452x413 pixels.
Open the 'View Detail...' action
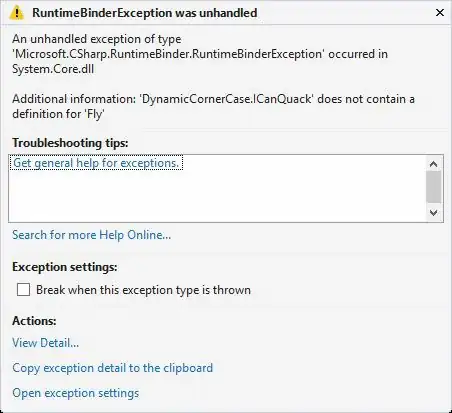(46, 343)
